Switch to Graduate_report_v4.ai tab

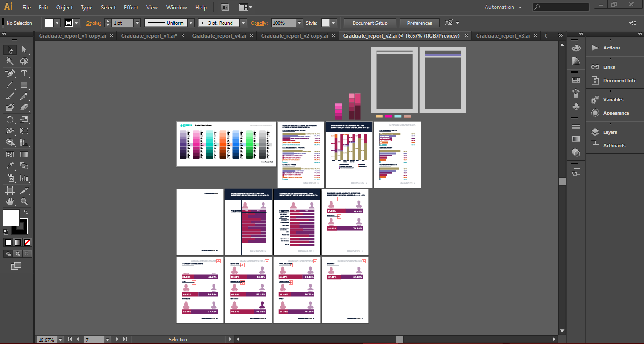[x=219, y=36]
